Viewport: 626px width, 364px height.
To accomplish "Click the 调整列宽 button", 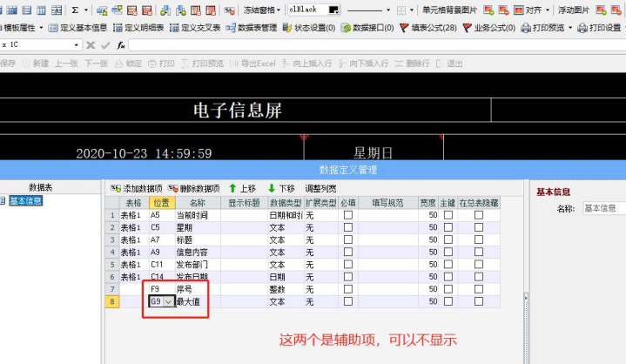I will pyautogui.click(x=320, y=188).
